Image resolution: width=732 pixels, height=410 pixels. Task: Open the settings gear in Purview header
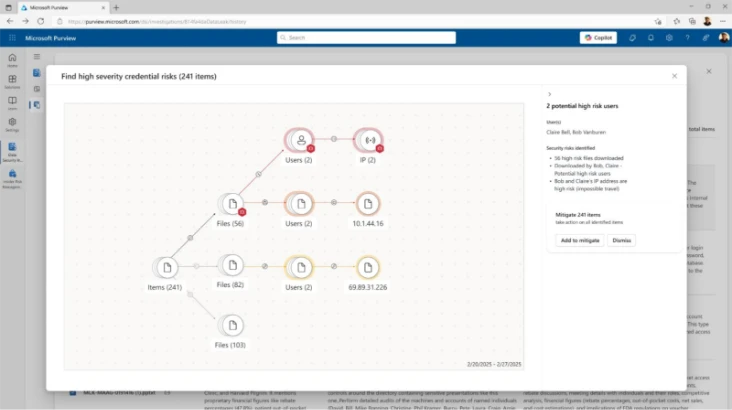coord(669,38)
